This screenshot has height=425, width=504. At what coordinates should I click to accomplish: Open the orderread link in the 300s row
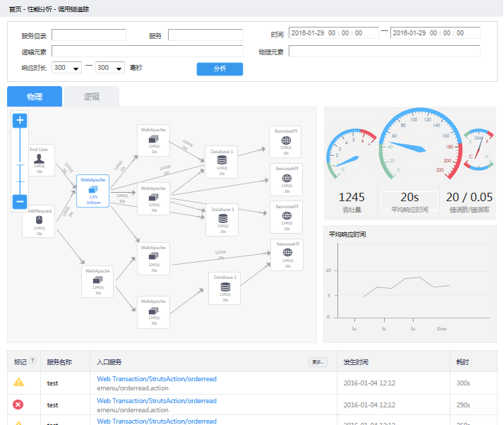point(157,378)
